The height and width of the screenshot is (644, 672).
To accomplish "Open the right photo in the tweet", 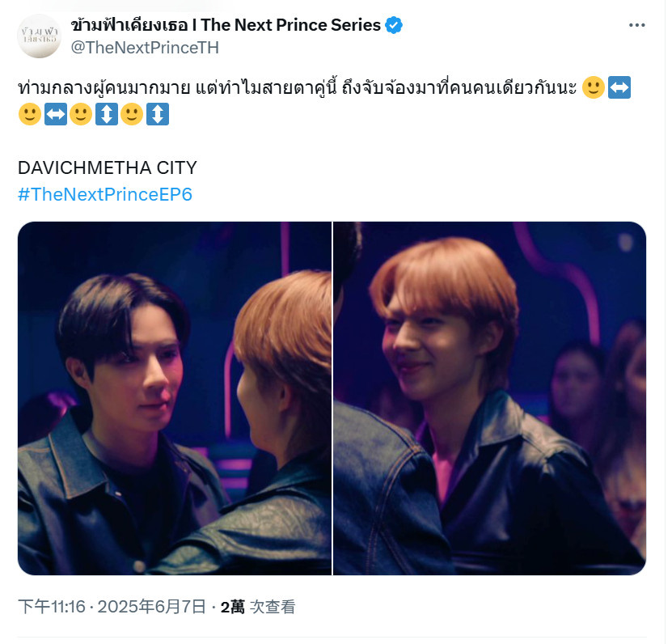I will pos(489,398).
